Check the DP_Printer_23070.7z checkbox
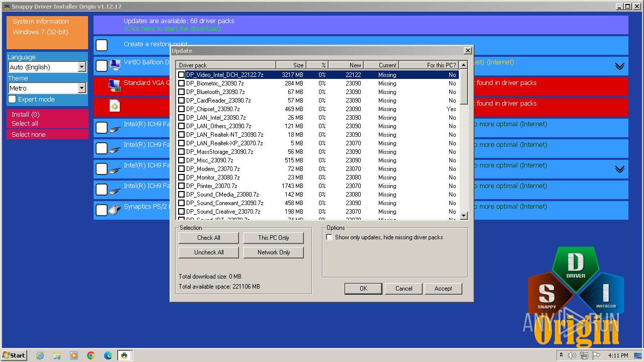Screen dimensions: 644x362 (x=182, y=186)
